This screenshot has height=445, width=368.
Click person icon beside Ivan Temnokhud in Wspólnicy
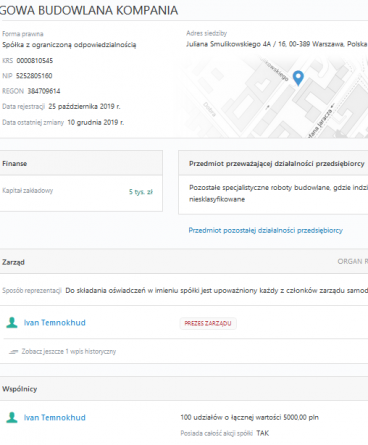12,417
